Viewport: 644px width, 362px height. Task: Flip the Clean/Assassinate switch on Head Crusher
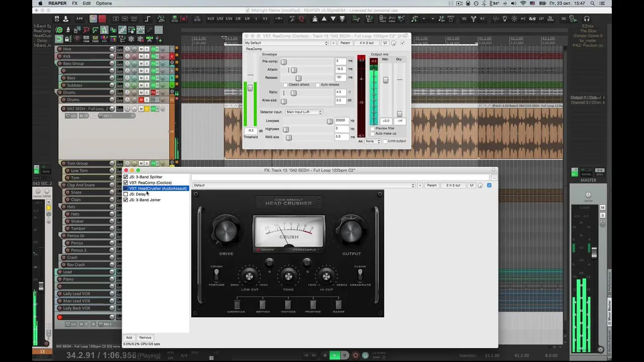[360, 276]
